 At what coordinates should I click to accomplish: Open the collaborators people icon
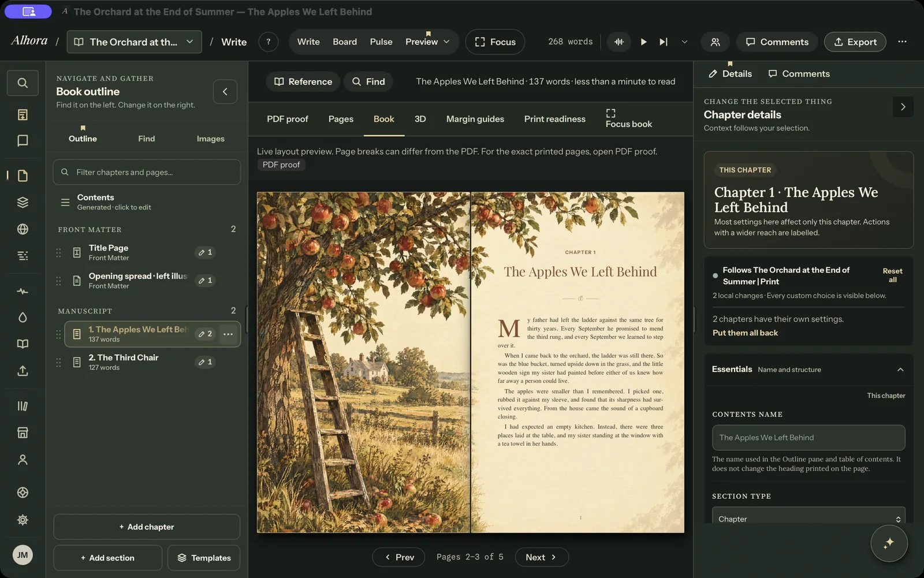pyautogui.click(x=715, y=42)
